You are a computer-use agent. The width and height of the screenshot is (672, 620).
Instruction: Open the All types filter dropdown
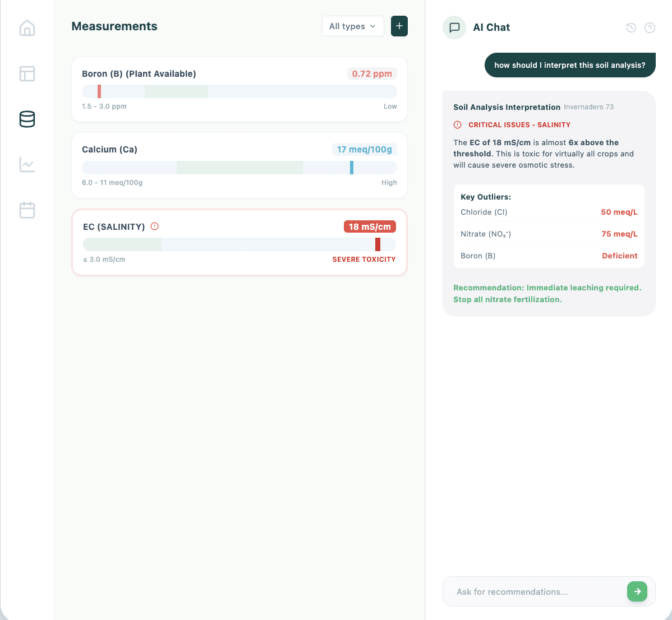(353, 26)
